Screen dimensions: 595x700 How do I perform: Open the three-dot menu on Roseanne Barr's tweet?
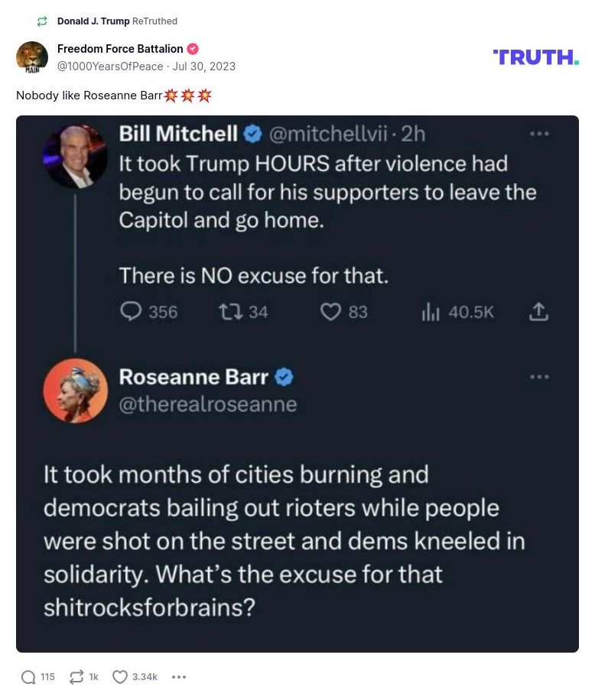pos(541,376)
